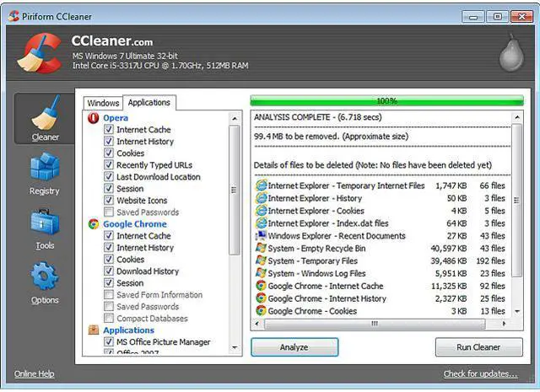This screenshot has width=540, height=392.
Task: Open the Online Help link
Action: pyautogui.click(x=34, y=373)
